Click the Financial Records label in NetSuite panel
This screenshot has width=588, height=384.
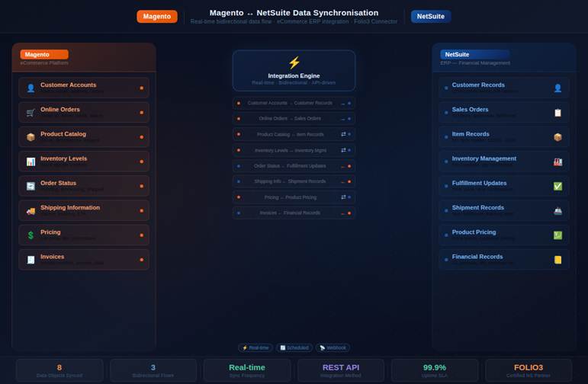click(477, 257)
